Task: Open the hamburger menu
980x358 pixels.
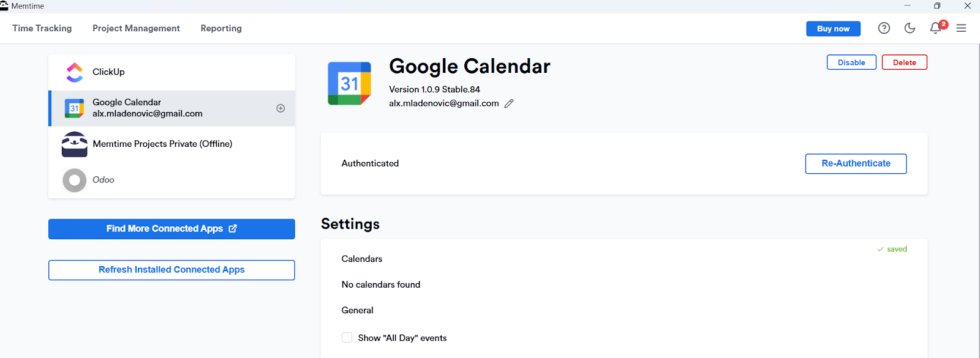Action: click(961, 28)
